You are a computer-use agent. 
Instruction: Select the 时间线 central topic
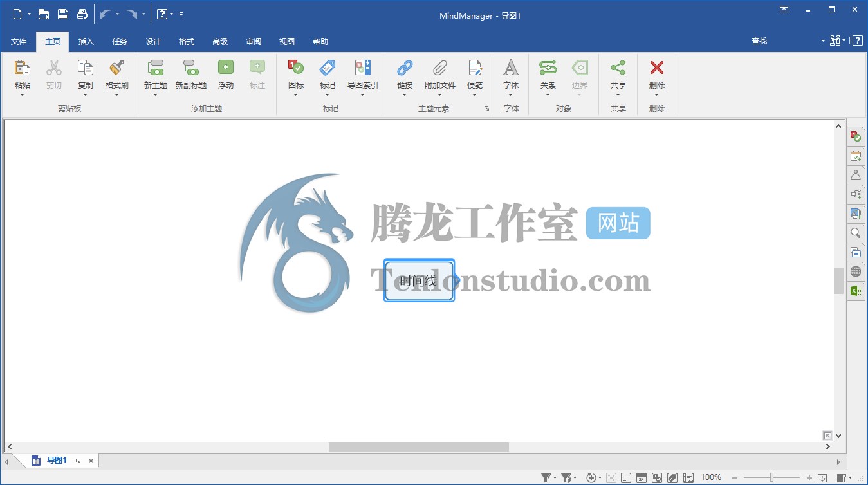(419, 280)
